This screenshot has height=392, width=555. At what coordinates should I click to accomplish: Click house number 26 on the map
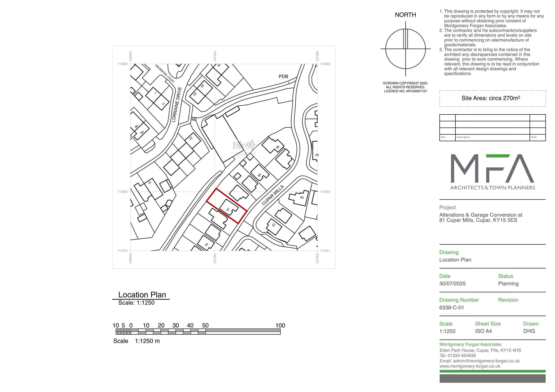(x=202, y=86)
